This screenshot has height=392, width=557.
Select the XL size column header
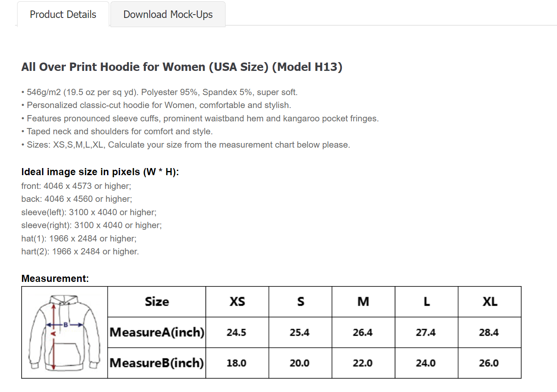coord(489,302)
